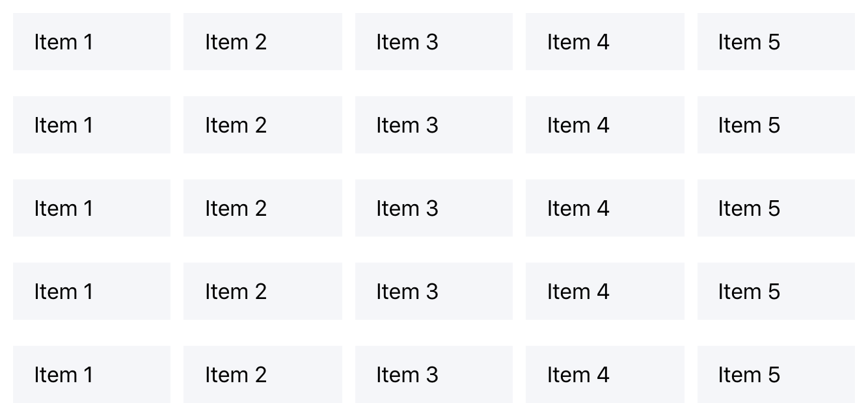868x416 pixels.
Task: Click Item 4 in the last row
Action: click(x=604, y=374)
